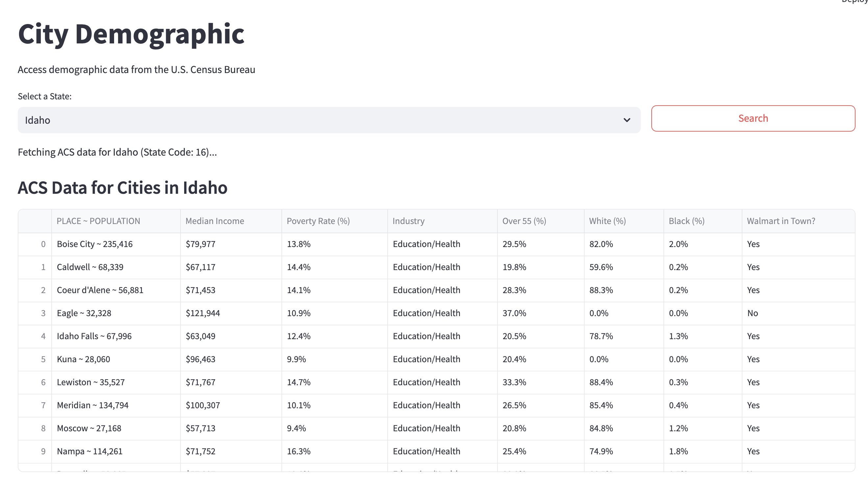Select the Moscow ~ 27,168 cell
868x477 pixels.
pos(116,428)
